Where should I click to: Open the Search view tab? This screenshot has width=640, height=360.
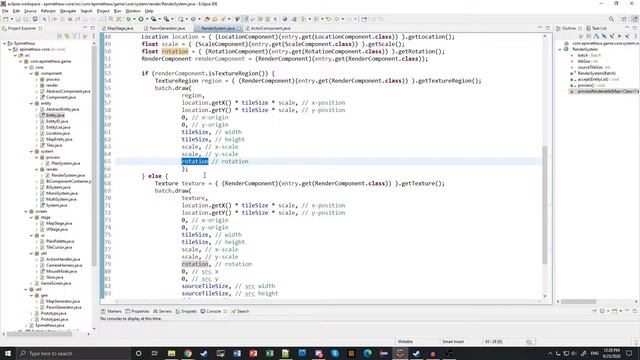[x=240, y=311]
